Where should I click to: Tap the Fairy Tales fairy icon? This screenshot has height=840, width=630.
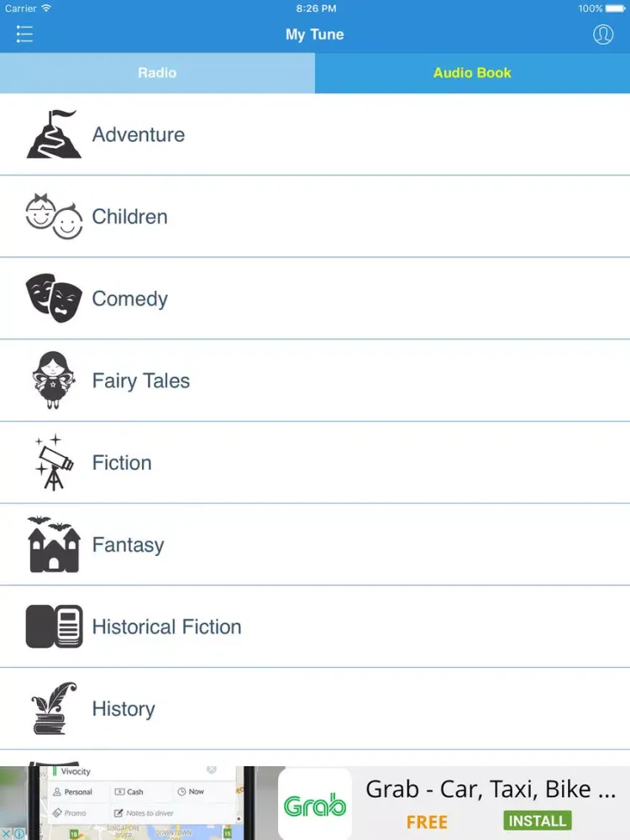pyautogui.click(x=52, y=380)
